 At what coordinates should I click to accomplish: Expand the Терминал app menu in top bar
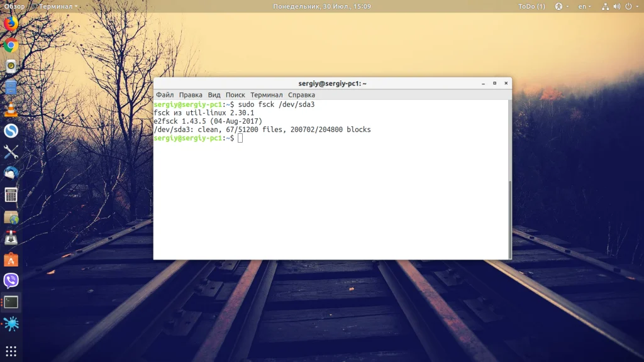tap(55, 6)
